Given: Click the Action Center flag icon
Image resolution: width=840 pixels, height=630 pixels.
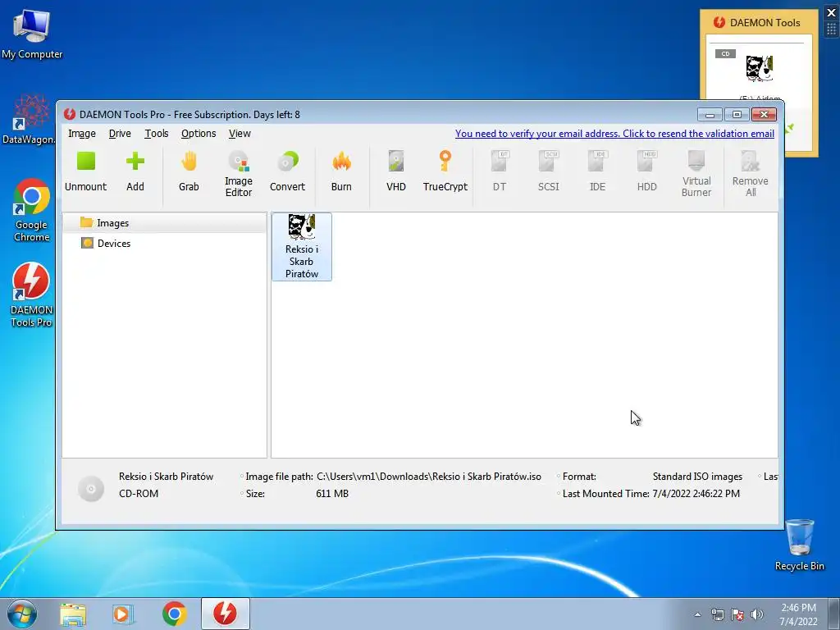Looking at the screenshot, I should tap(737, 614).
